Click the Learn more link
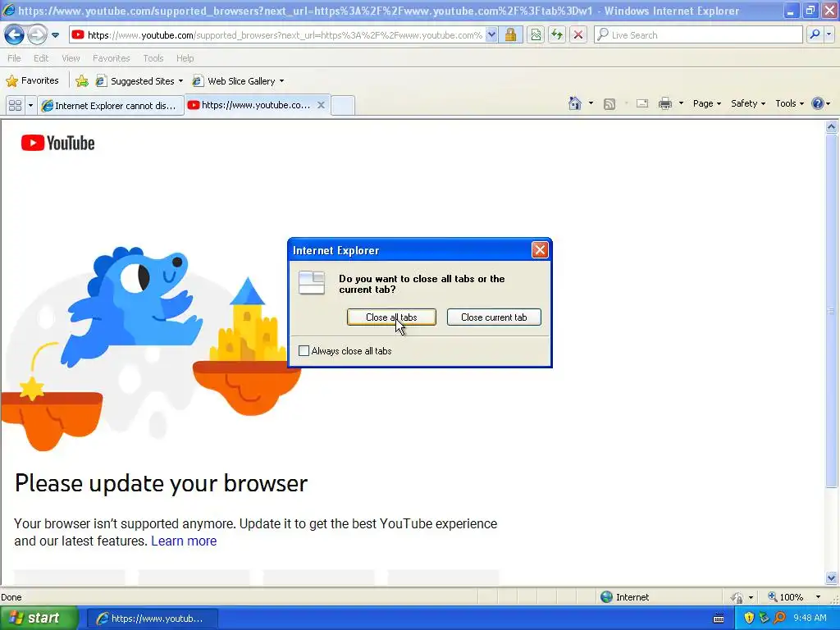Viewport: 840px width, 630px height. 184,541
